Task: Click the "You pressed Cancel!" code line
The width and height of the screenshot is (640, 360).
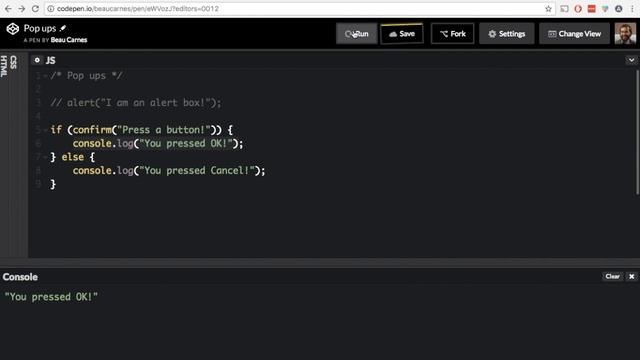Action: [x=169, y=171]
